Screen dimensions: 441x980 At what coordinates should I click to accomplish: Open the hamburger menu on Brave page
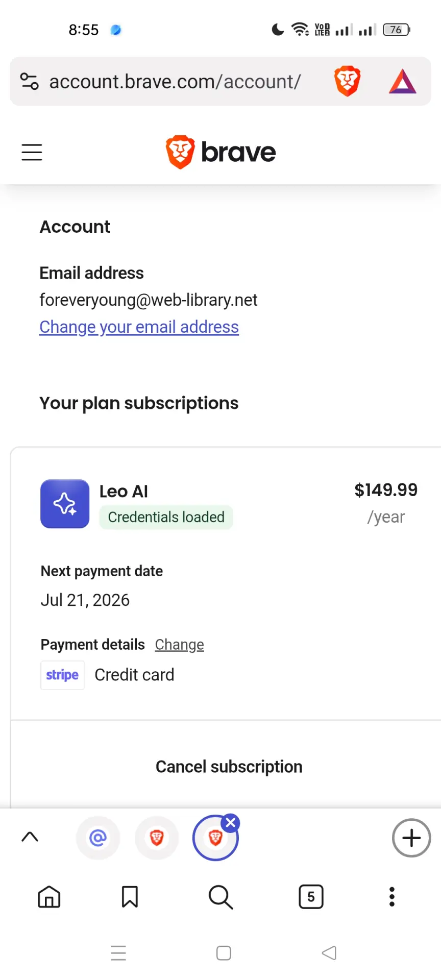tap(32, 152)
